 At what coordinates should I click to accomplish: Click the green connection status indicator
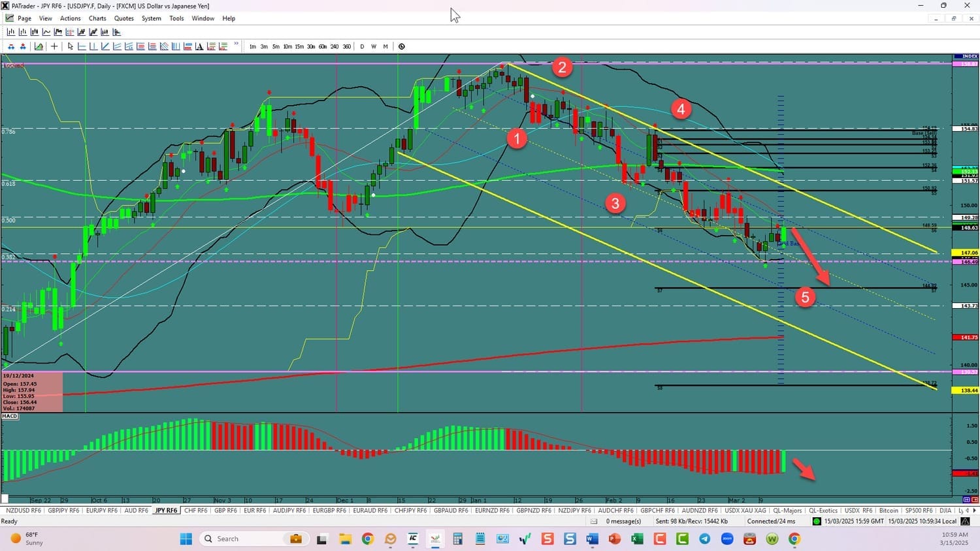tap(817, 522)
